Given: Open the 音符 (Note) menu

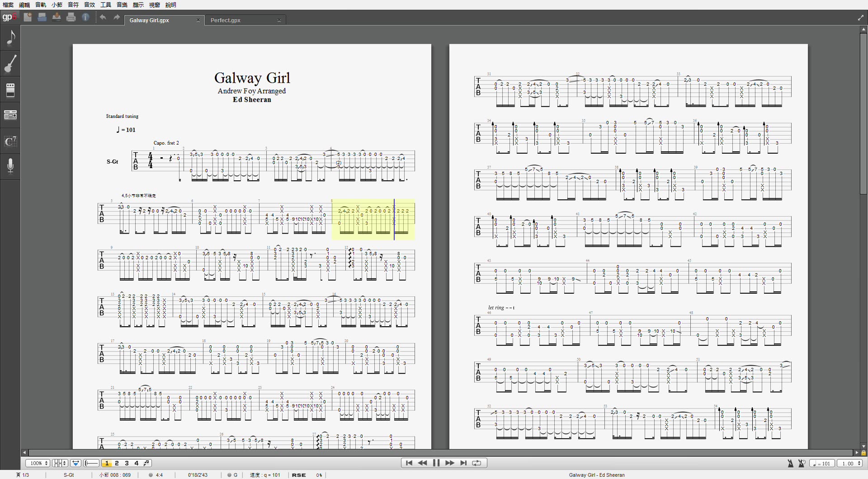Looking at the screenshot, I should point(73,5).
